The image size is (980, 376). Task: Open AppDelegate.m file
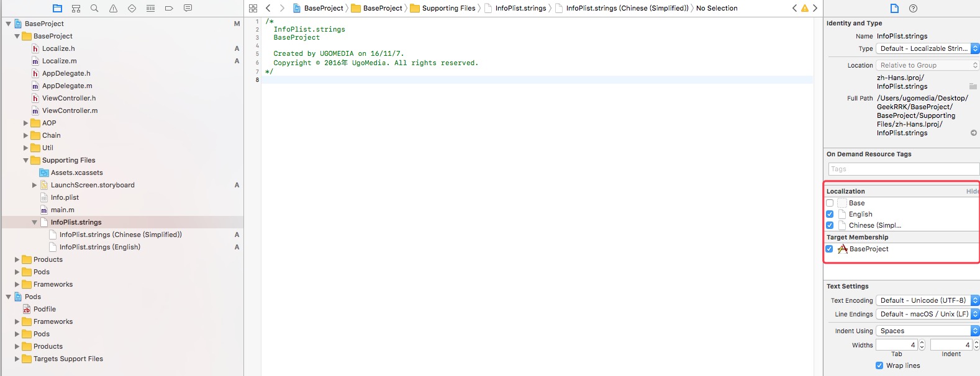tap(67, 86)
